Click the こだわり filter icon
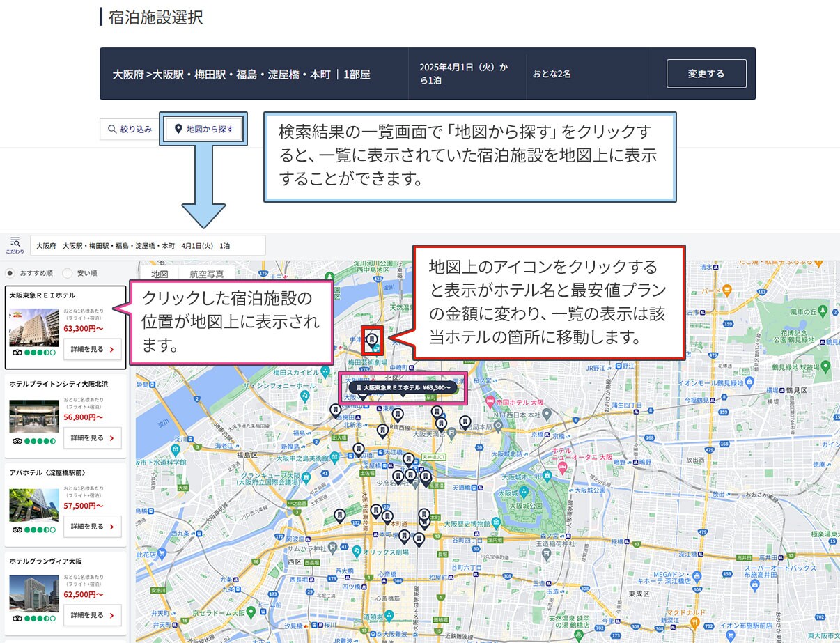This screenshot has height=643, width=840. [x=15, y=245]
